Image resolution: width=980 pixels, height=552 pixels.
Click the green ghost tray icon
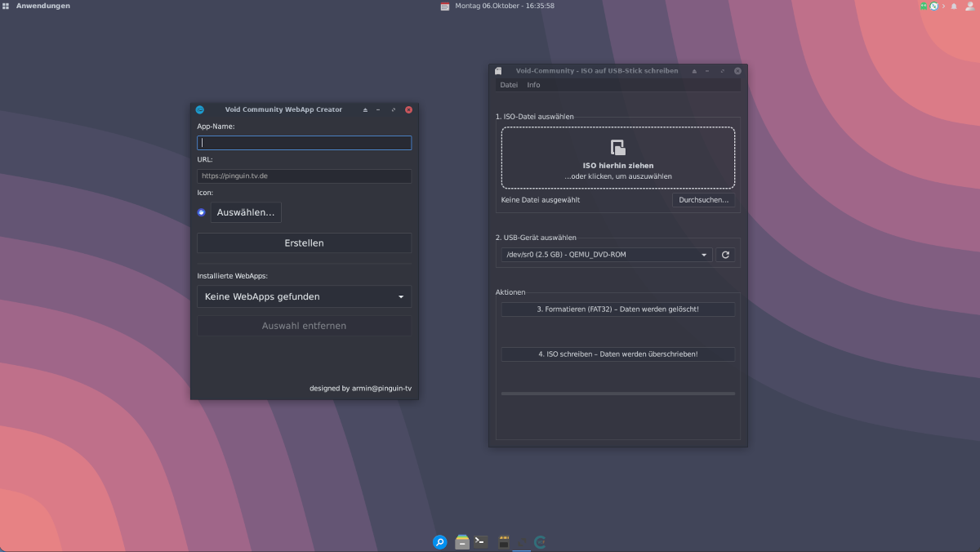tap(924, 6)
